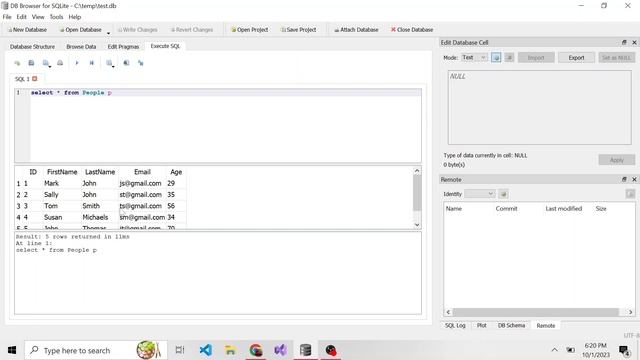
Task: Switch to Browse Data tab
Action: pos(81,47)
